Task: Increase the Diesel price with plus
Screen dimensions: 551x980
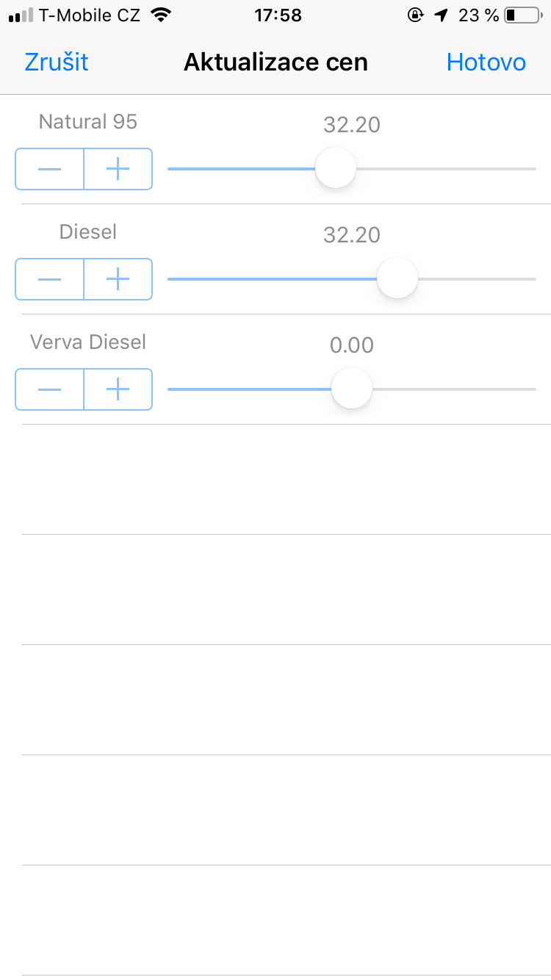Action: pos(118,279)
